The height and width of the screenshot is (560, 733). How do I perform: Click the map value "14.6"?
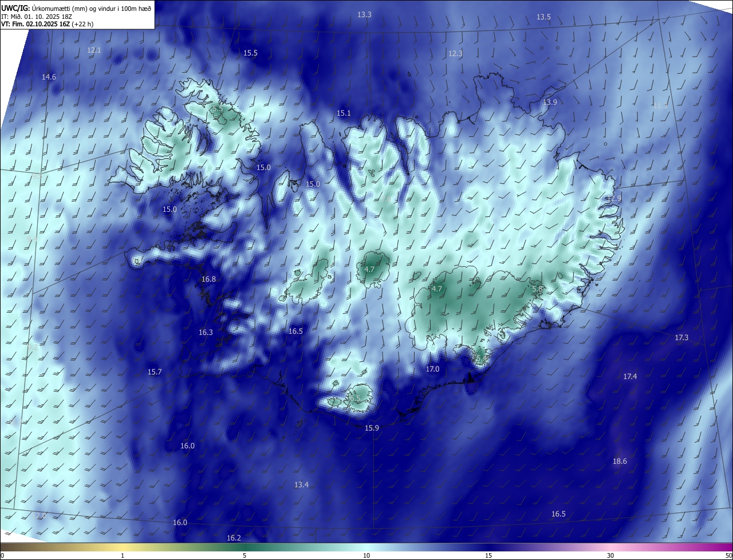pos(49,77)
